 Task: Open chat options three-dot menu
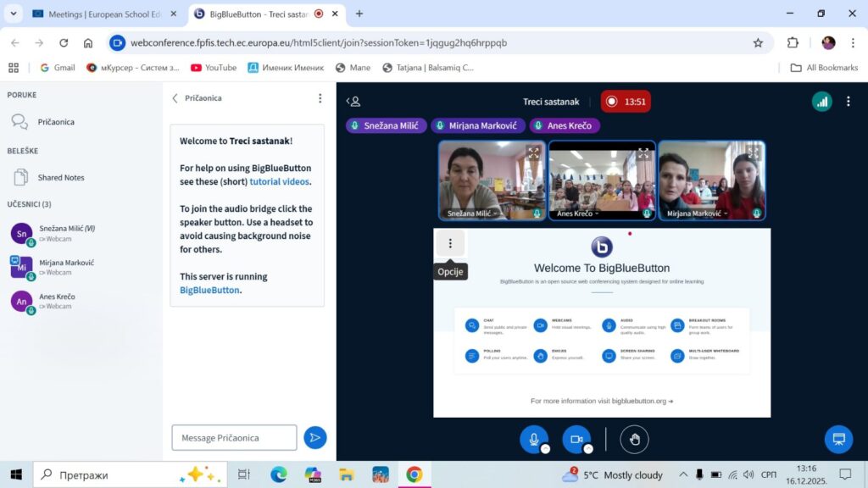(320, 98)
